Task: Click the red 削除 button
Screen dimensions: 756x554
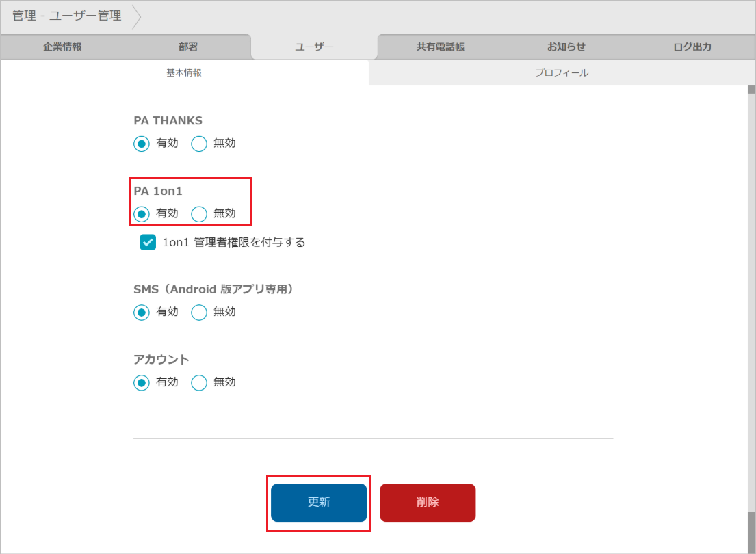Action: click(428, 503)
